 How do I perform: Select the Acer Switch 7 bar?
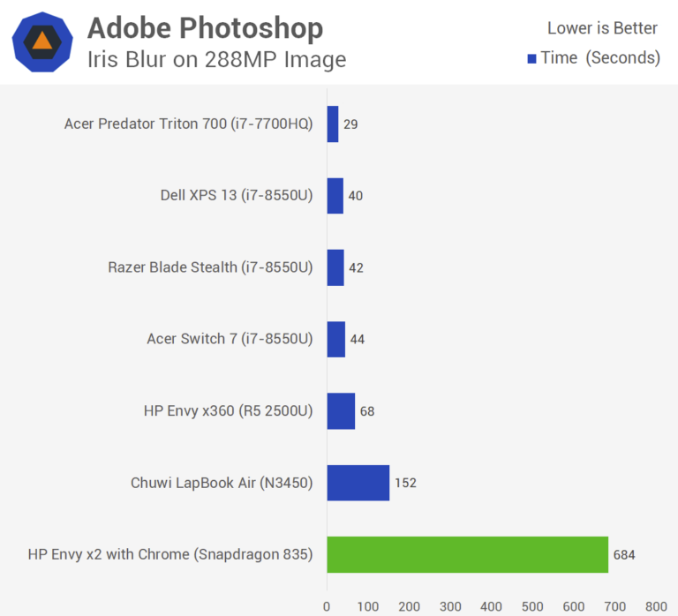pos(336,340)
